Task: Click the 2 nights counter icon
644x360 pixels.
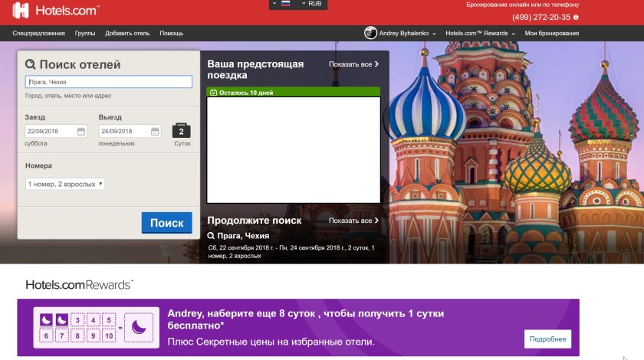Action: (x=181, y=130)
